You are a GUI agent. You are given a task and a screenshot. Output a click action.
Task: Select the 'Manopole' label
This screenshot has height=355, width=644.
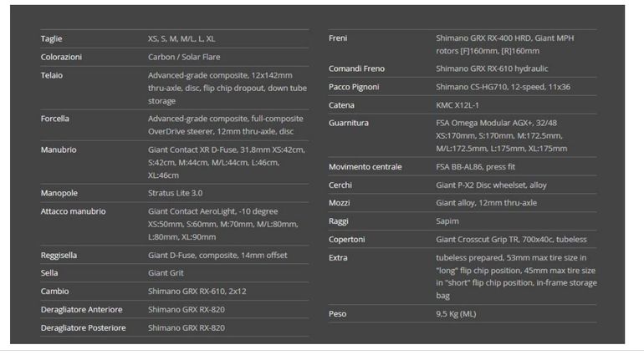pos(59,193)
